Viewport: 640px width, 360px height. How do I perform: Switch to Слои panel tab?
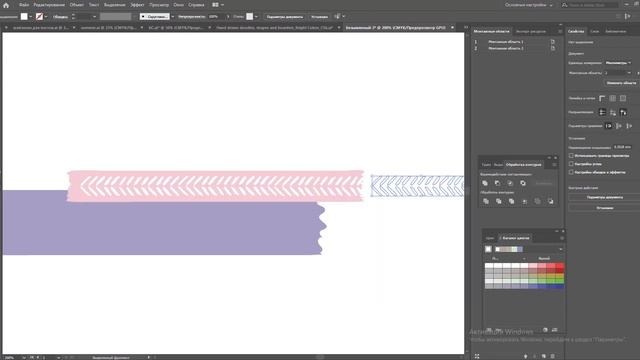click(595, 31)
